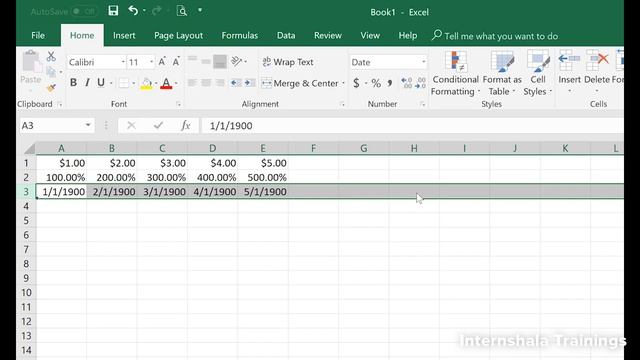Screen dimensions: 640x360
Task: Click the Copy icon
Action: click(51, 72)
